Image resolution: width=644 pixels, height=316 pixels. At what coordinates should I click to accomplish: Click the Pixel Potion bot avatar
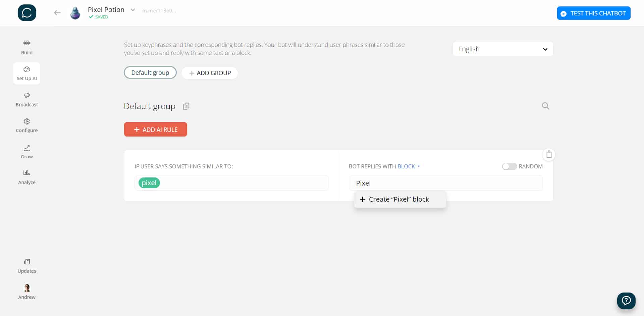pyautogui.click(x=75, y=13)
